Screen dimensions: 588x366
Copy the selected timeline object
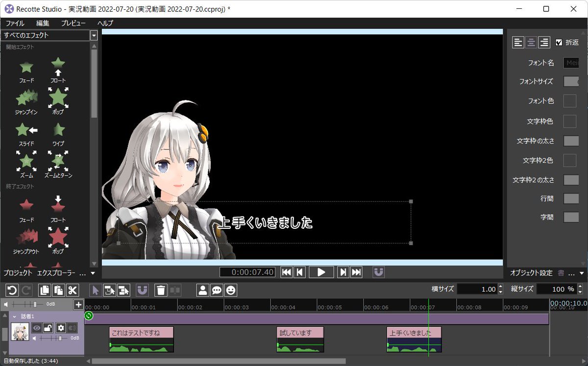(45, 290)
